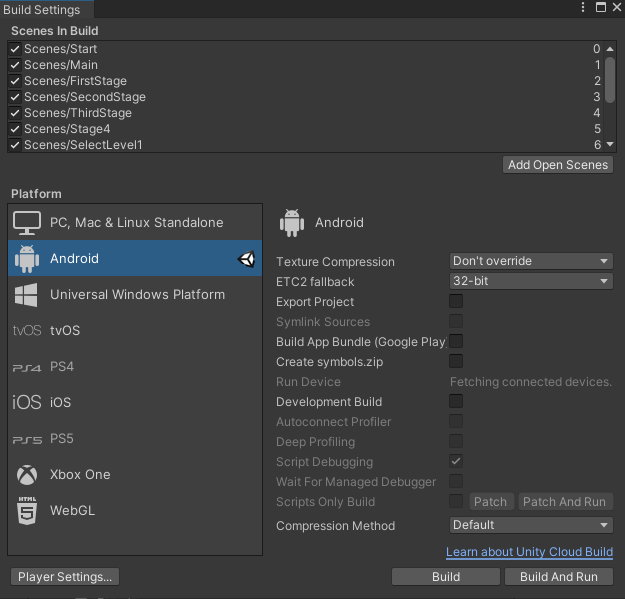Uncheck the Scenes/ThirdStage scene checkbox
This screenshot has width=625, height=599.
tap(15, 113)
